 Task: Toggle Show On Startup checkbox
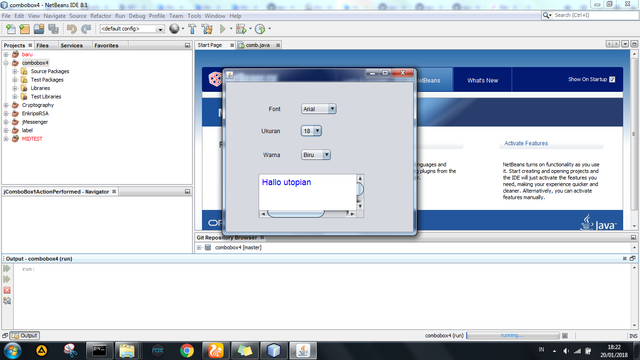612,80
